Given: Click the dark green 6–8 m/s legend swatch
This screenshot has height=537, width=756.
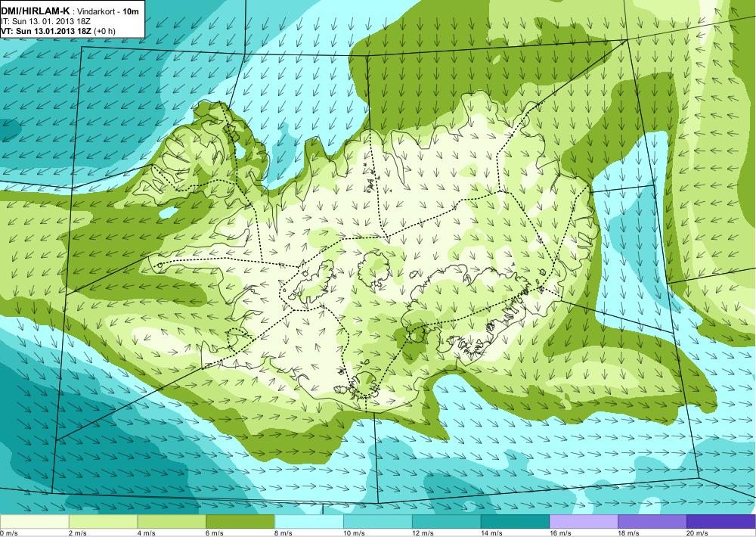Looking at the screenshot, I should 240,522.
